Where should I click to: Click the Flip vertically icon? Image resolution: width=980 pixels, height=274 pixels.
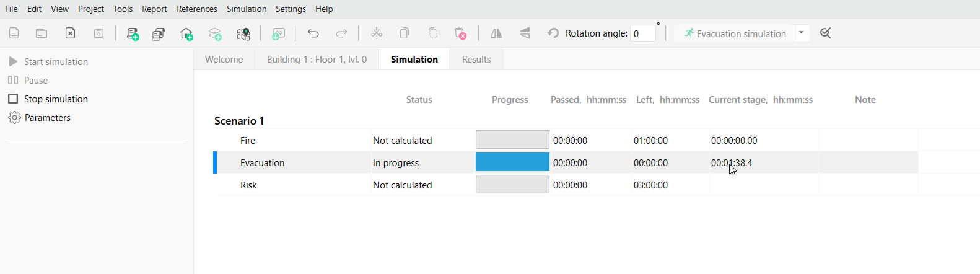point(525,33)
